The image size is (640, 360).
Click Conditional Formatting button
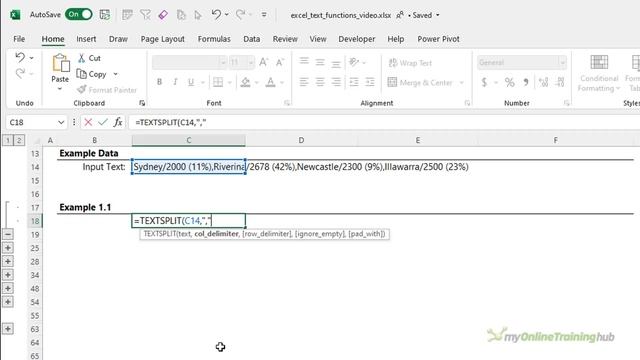pos(599,73)
